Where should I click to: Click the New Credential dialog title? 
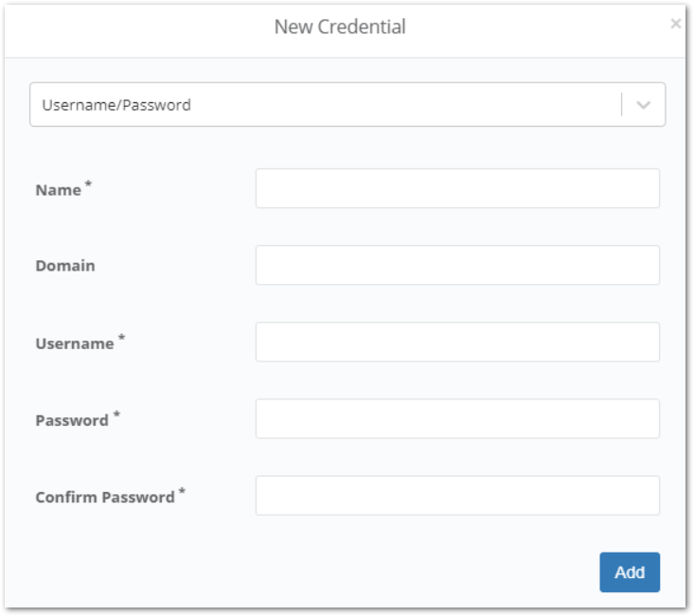[x=340, y=26]
